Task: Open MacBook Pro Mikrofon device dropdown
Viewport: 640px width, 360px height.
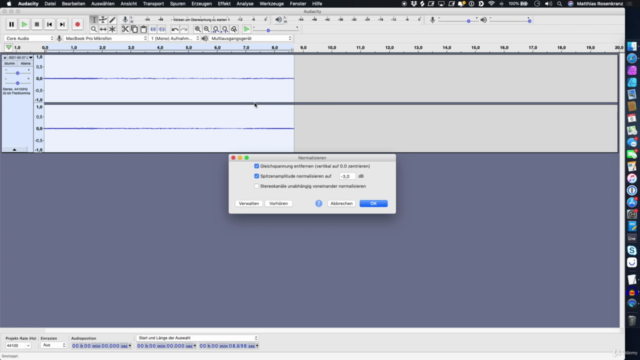Action: point(105,38)
